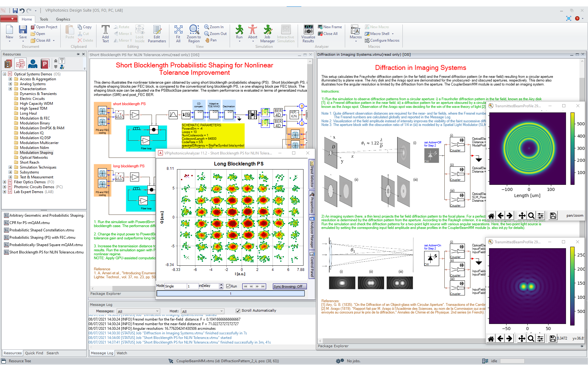Expand the Analog Systems folder
This screenshot has width=588, height=365.
tap(10, 84)
